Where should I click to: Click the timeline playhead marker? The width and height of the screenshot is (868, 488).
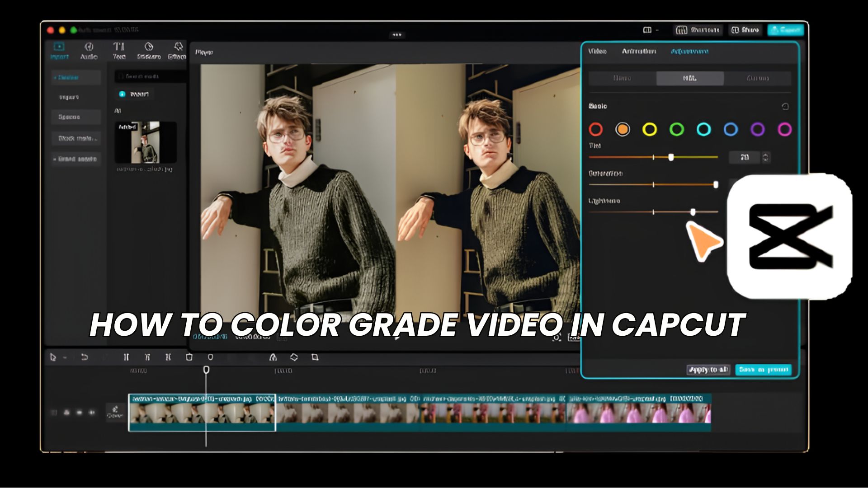206,370
